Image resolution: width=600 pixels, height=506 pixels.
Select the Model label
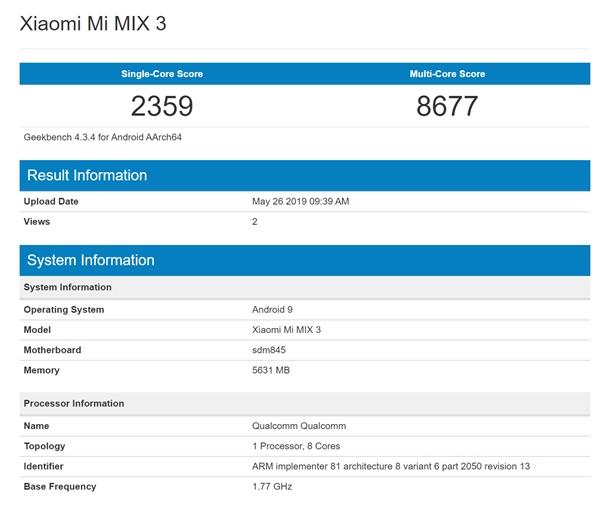pyautogui.click(x=37, y=330)
